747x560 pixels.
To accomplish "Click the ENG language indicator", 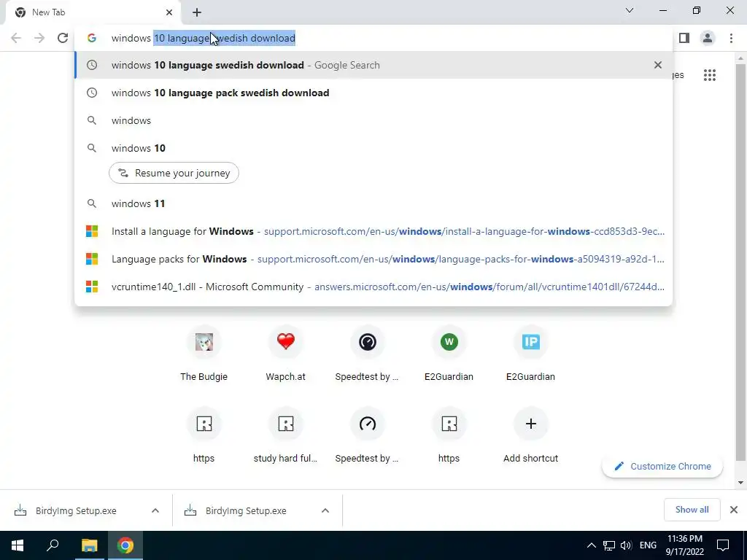I will point(648,545).
